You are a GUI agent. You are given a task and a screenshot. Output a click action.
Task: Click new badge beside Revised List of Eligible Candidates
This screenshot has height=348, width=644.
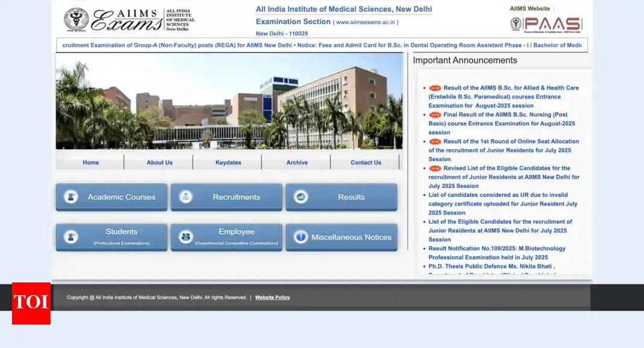pos(435,168)
